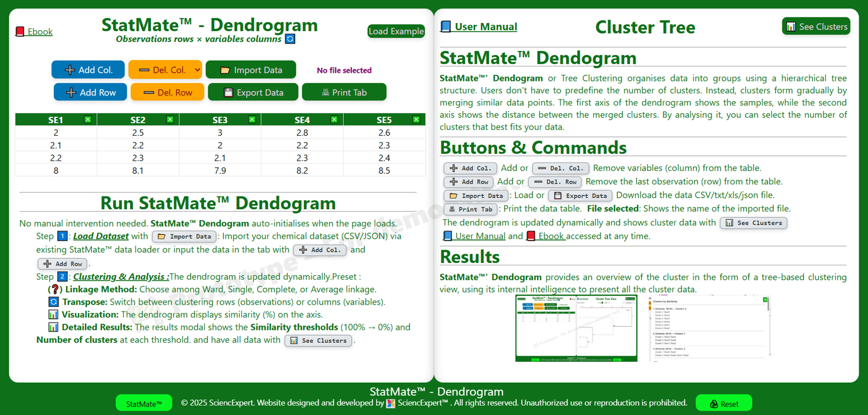Click the Step 2 number badge
This screenshot has height=415, width=868.
pyautogui.click(x=62, y=276)
